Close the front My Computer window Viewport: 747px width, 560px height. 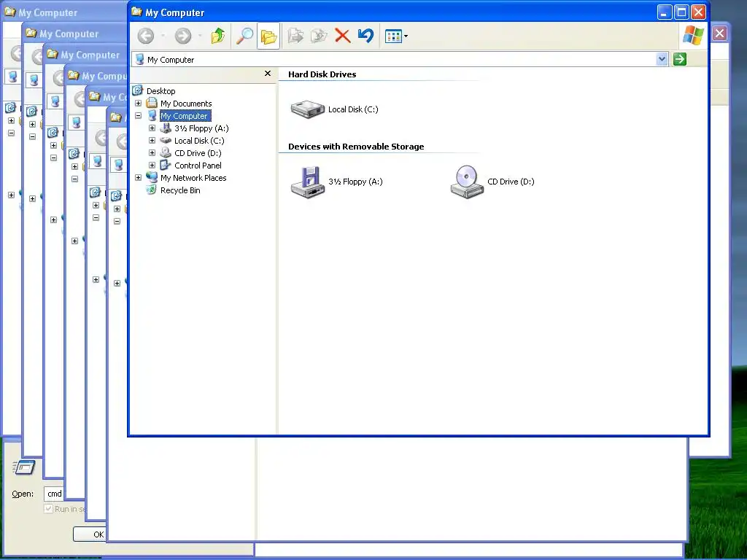coord(698,12)
